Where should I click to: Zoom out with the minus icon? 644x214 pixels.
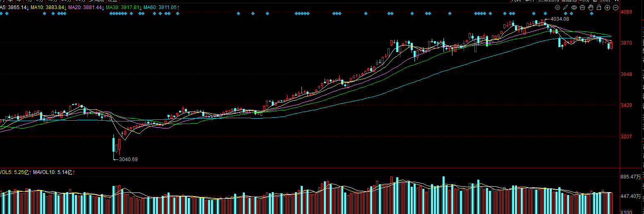(615, 7)
